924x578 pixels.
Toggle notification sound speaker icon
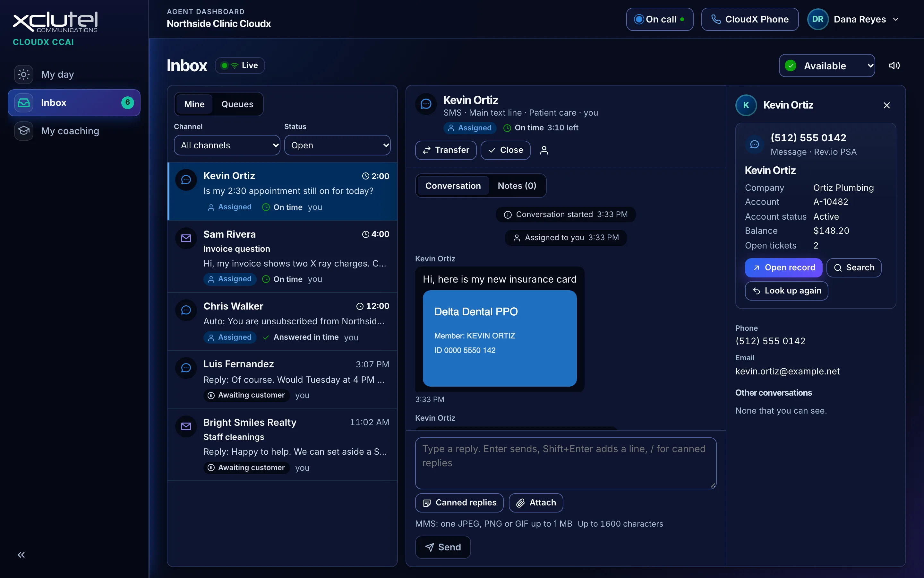pyautogui.click(x=894, y=66)
